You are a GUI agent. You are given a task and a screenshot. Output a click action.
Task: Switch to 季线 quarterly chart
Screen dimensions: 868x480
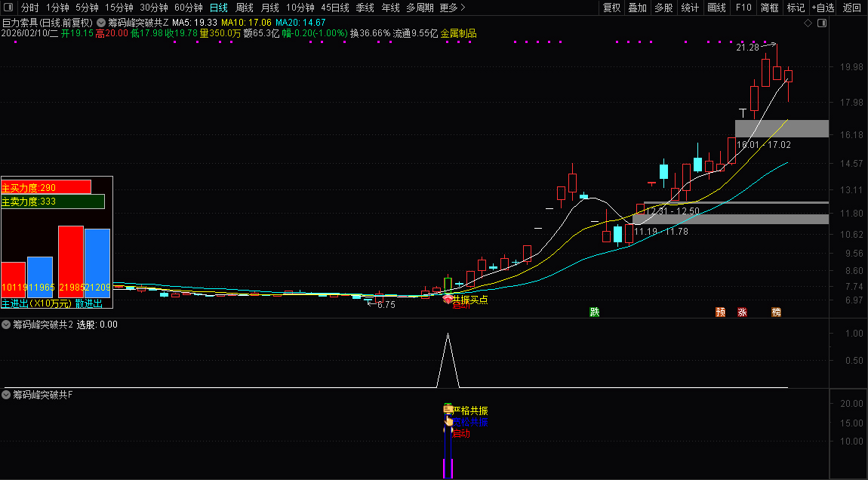365,8
